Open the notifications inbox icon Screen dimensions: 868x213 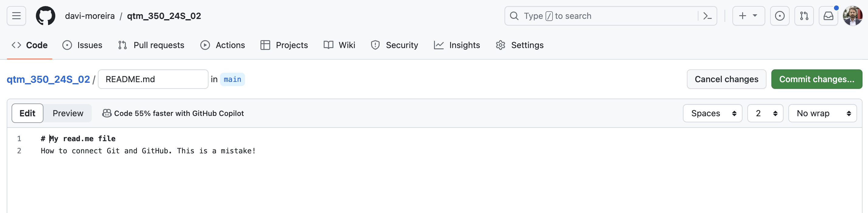click(828, 16)
